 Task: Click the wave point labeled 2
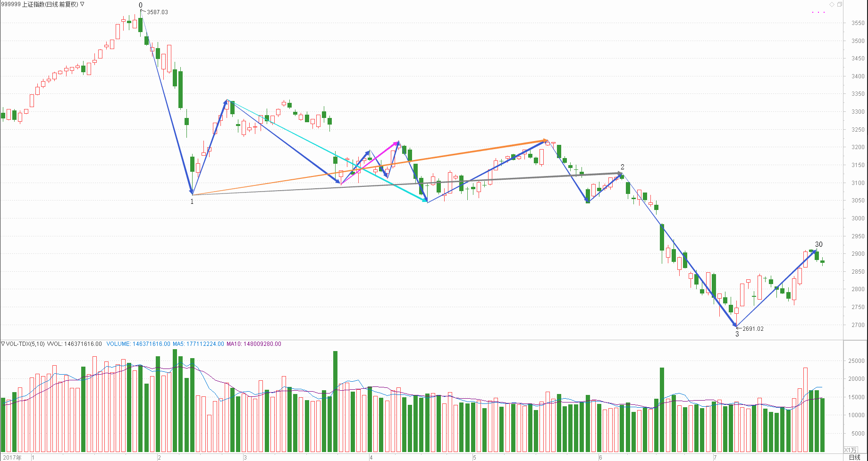coord(623,167)
